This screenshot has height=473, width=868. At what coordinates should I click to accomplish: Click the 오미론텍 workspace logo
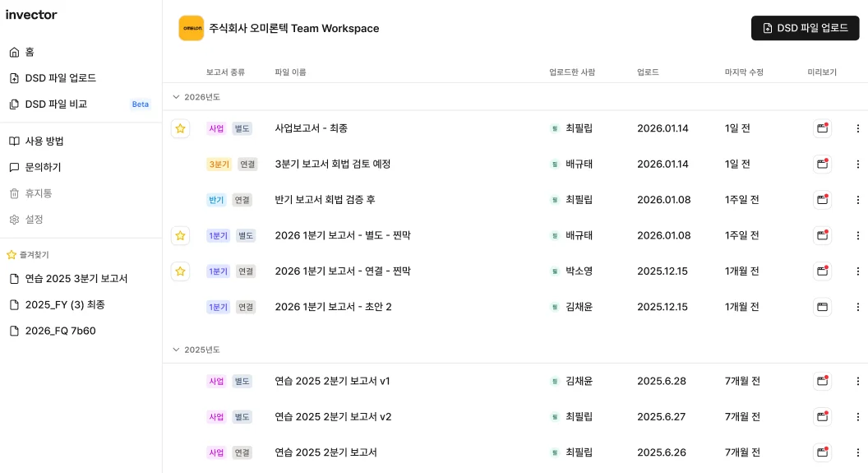coord(192,28)
